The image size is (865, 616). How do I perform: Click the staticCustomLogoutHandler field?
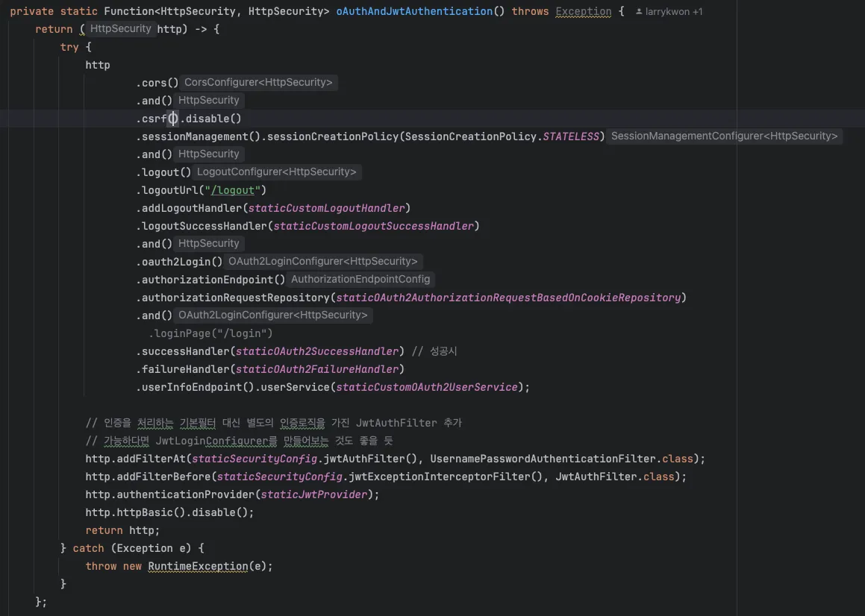[x=327, y=208]
